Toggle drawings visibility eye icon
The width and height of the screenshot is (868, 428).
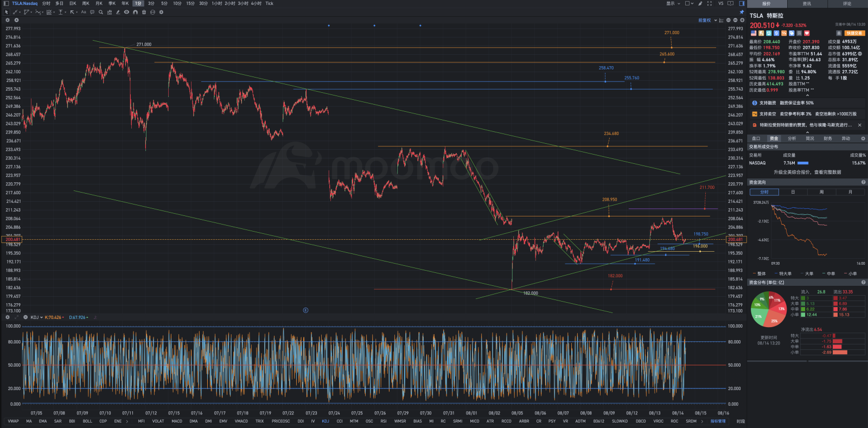pyautogui.click(x=126, y=12)
